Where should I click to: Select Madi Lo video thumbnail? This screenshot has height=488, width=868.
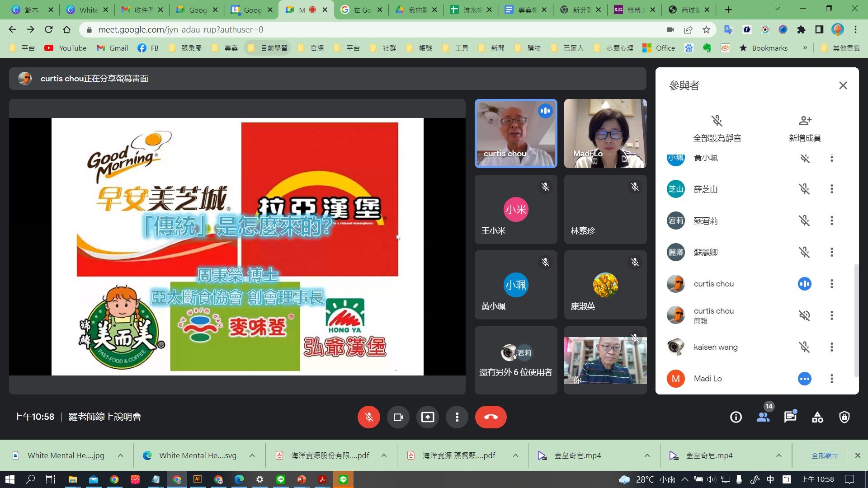click(x=605, y=133)
